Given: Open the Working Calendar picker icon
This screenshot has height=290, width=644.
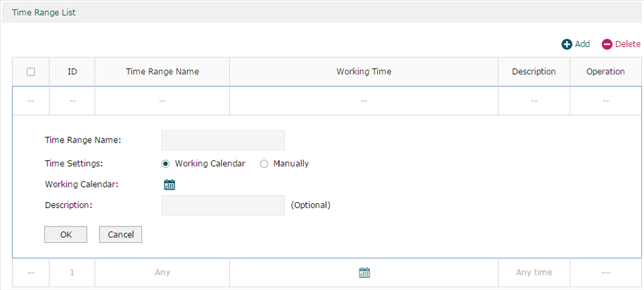Looking at the screenshot, I should 170,184.
